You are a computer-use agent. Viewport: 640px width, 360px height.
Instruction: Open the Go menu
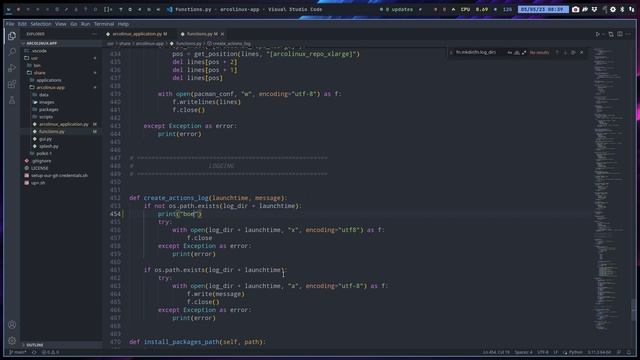[73, 24]
